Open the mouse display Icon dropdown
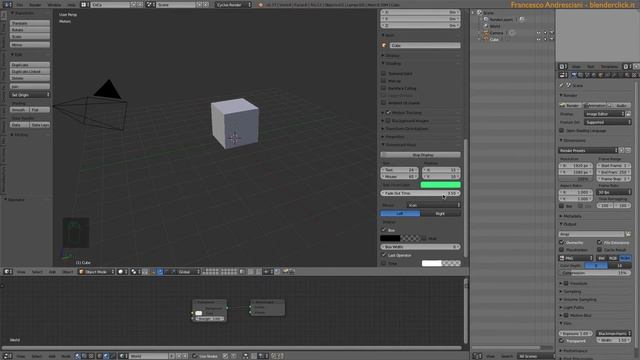This screenshot has height=360, width=640. point(433,205)
